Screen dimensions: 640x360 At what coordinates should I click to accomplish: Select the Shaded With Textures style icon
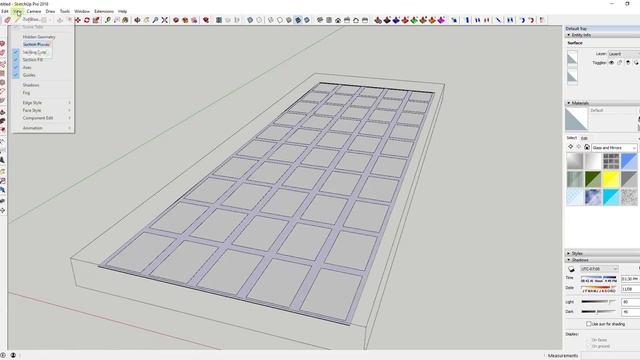click(x=298, y=20)
